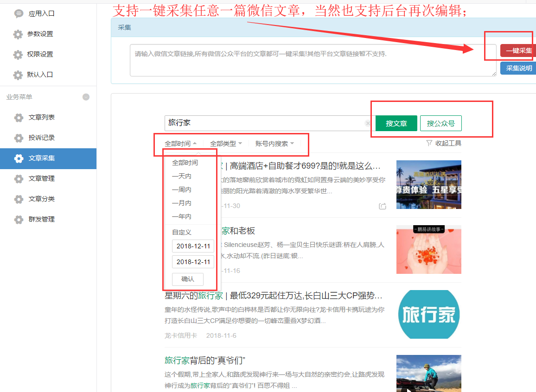
Task: Open the 旅行家 logo thumbnail
Action: point(428,315)
